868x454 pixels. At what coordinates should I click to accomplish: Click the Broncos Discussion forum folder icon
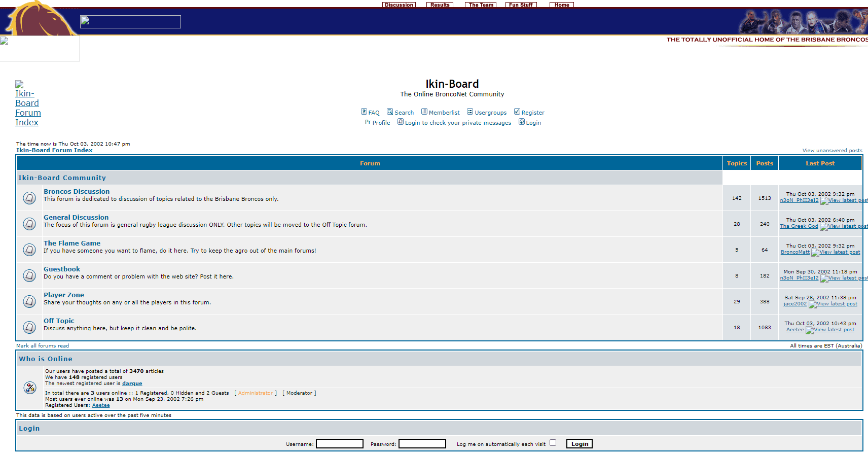point(29,198)
